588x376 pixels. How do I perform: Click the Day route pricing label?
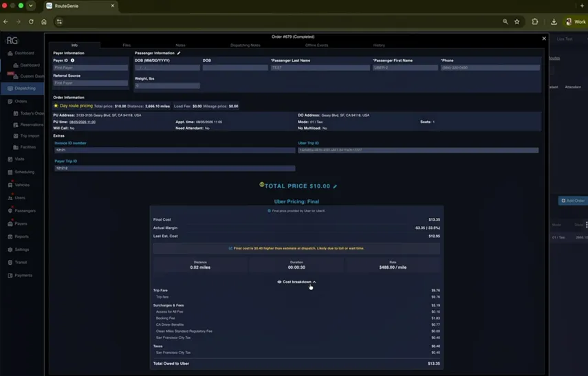click(76, 106)
